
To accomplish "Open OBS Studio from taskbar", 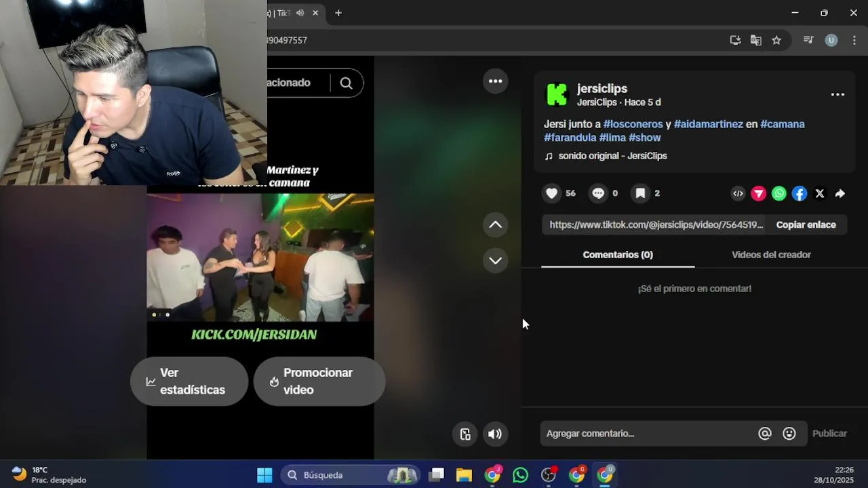I will pyautogui.click(x=549, y=475).
